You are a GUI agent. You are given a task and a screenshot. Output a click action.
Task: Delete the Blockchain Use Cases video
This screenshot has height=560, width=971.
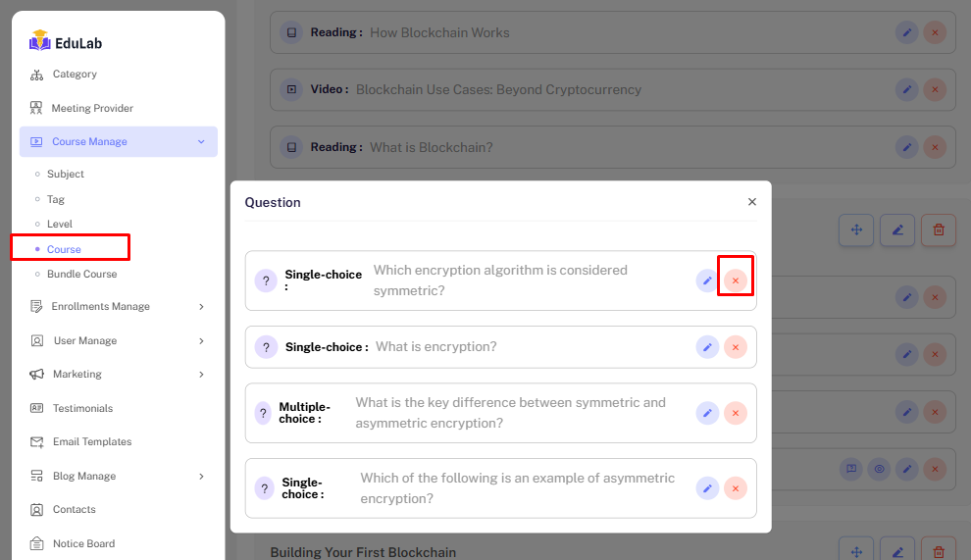tap(936, 89)
